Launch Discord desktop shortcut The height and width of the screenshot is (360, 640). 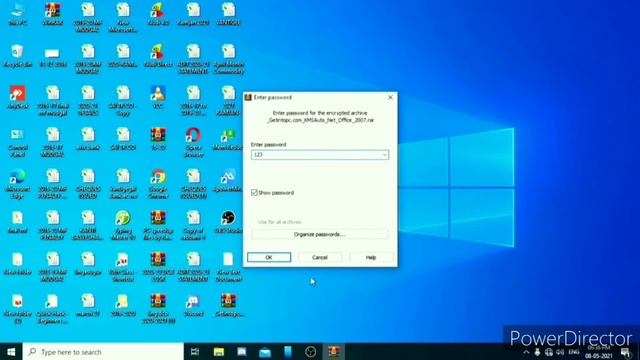pos(193,306)
